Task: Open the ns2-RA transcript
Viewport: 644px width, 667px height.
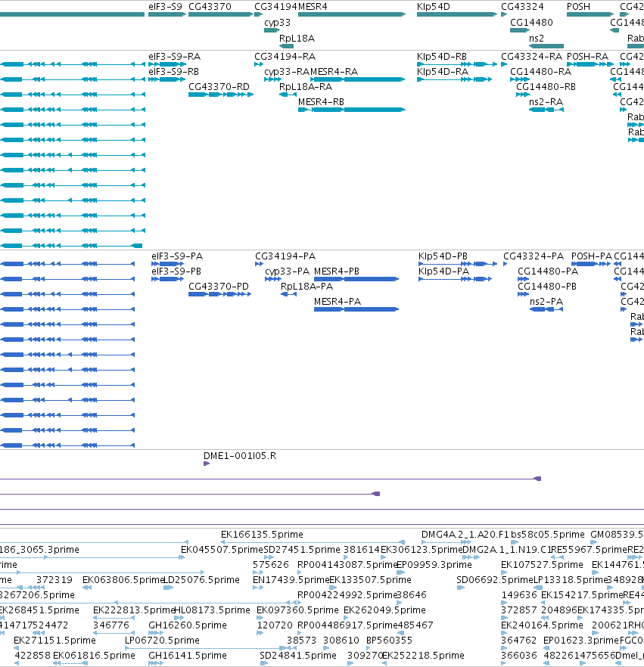Action: [546, 110]
